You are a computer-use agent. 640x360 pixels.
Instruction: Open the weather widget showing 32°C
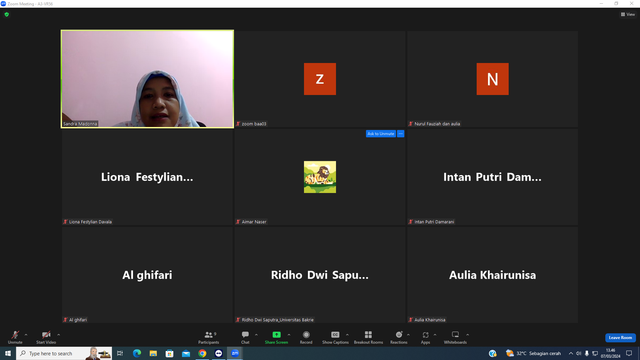[x=533, y=353]
